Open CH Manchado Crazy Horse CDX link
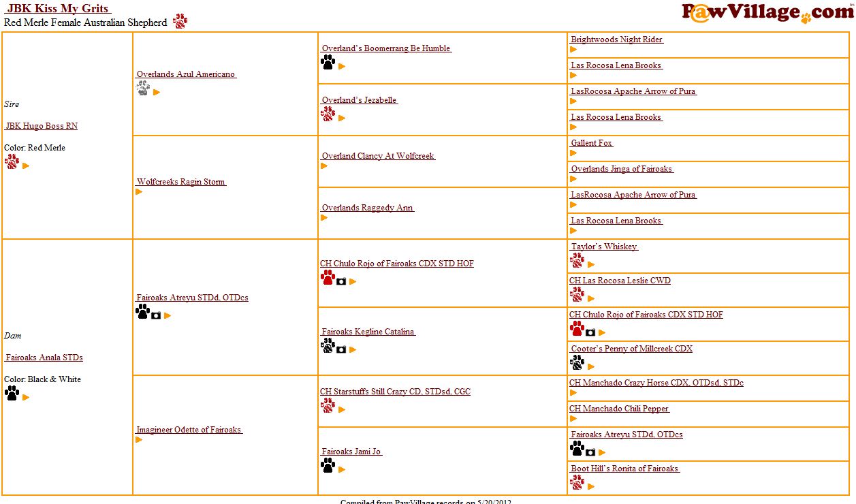The height and width of the screenshot is (504, 856). click(656, 383)
